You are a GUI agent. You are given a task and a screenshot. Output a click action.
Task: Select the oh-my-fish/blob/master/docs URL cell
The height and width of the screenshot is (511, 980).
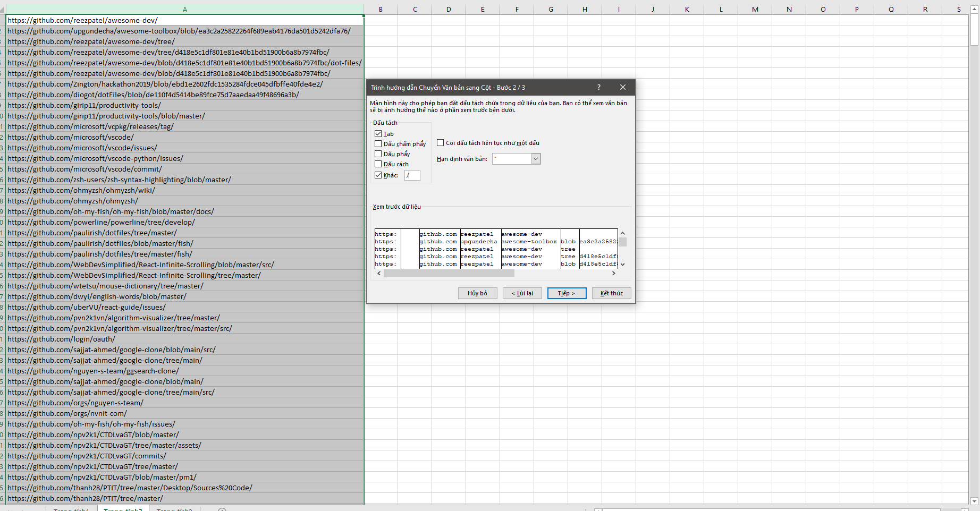pos(185,211)
